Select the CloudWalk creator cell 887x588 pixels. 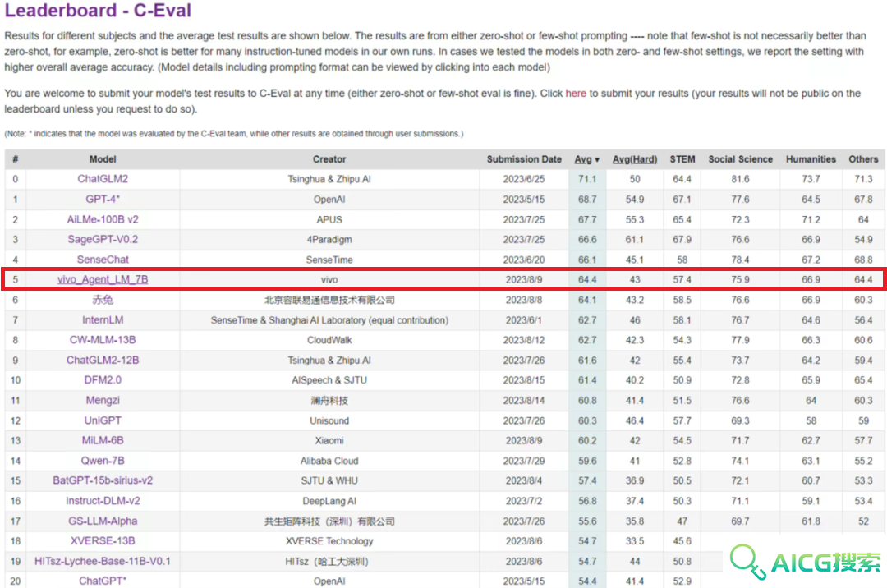pos(329,340)
